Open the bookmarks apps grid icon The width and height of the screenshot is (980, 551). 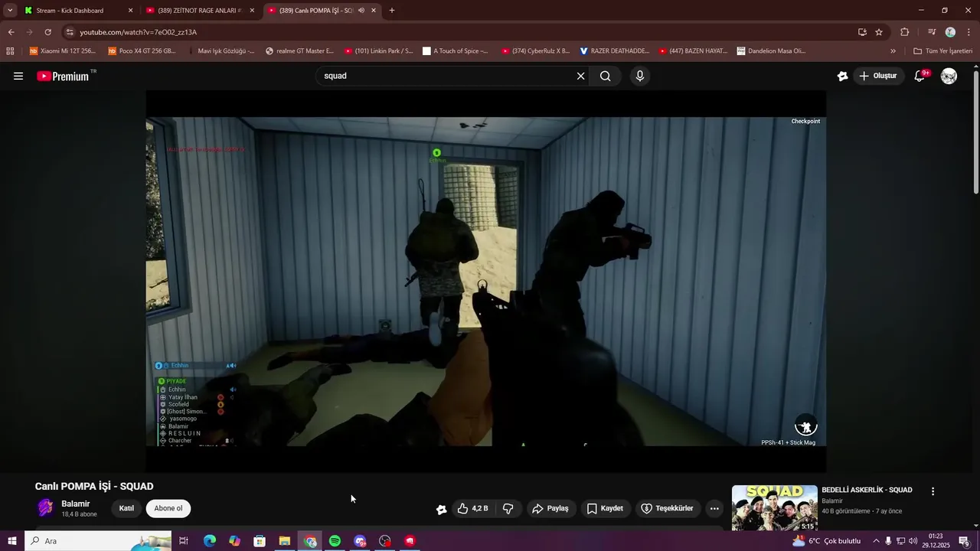tap(10, 51)
